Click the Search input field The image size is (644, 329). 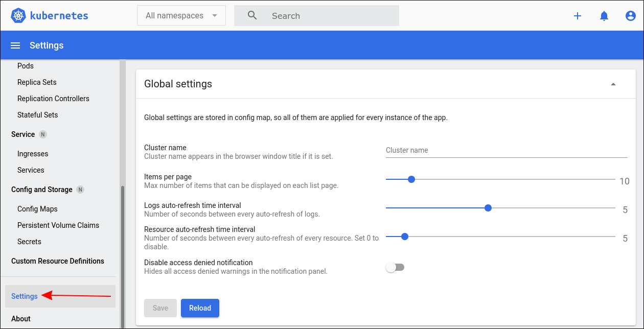pos(316,16)
